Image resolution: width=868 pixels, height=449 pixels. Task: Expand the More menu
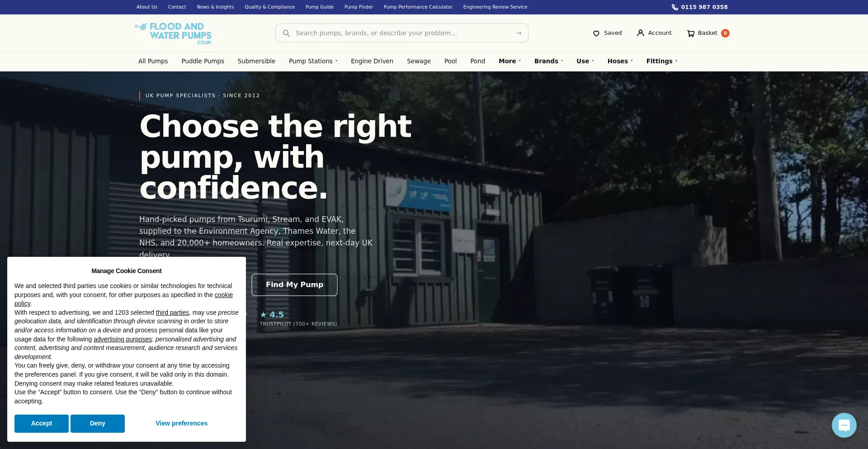pos(510,61)
